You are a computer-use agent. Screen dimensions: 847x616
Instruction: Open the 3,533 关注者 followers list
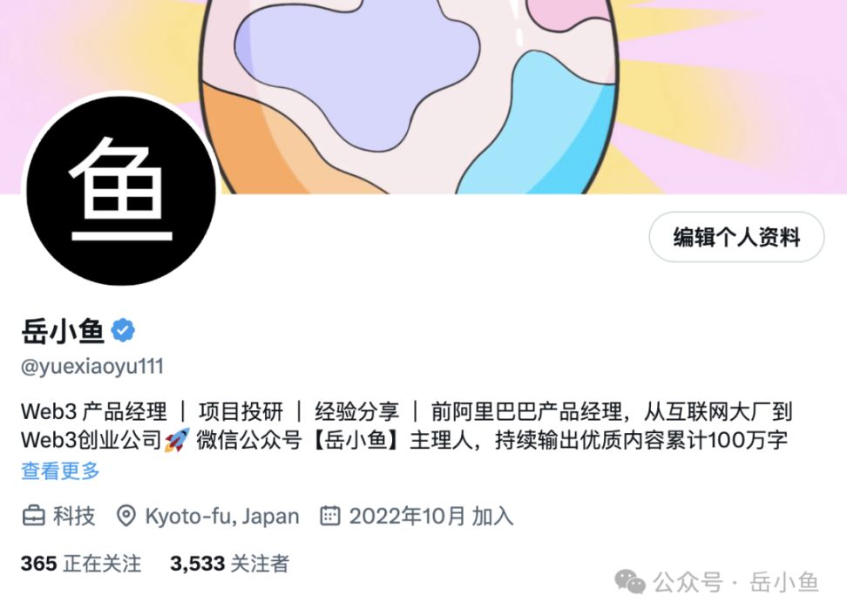click(x=229, y=564)
